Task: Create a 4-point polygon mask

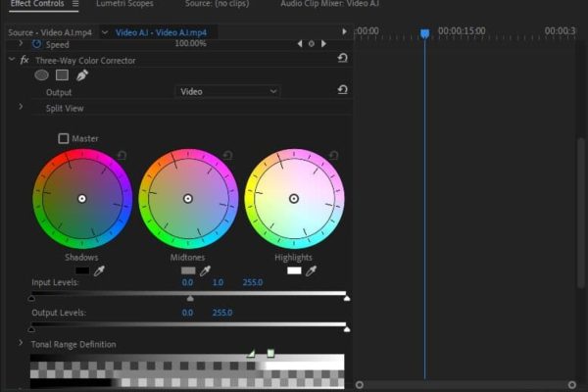Action: coord(62,74)
